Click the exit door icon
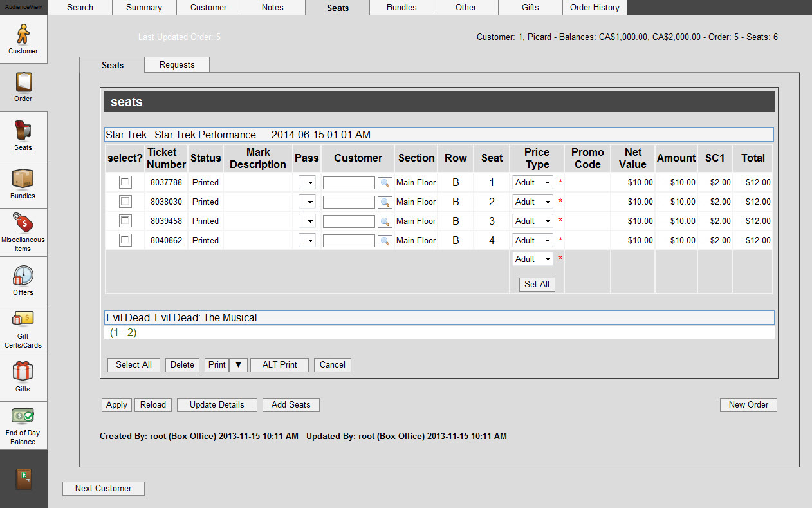812x508 pixels. (23, 479)
